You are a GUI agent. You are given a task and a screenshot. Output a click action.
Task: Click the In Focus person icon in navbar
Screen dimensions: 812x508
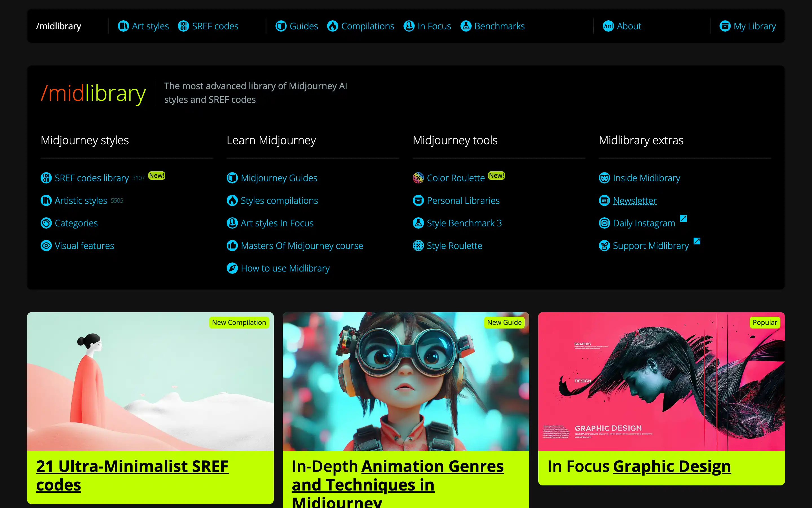(x=409, y=26)
